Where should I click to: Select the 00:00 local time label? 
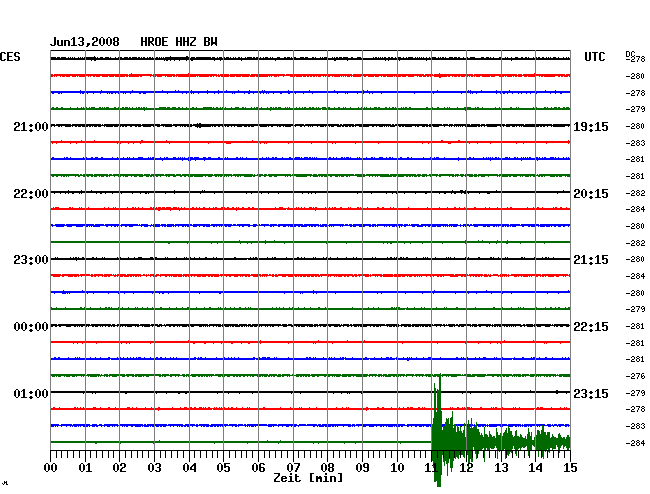(31, 327)
